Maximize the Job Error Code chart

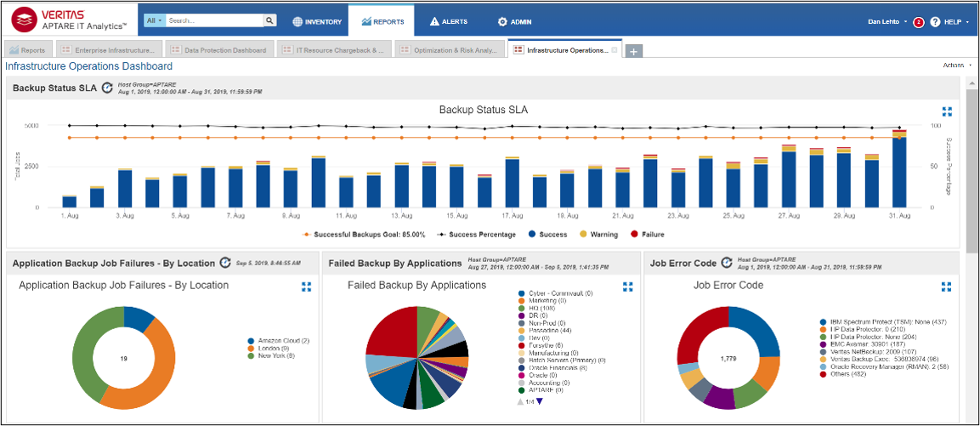coord(947,287)
